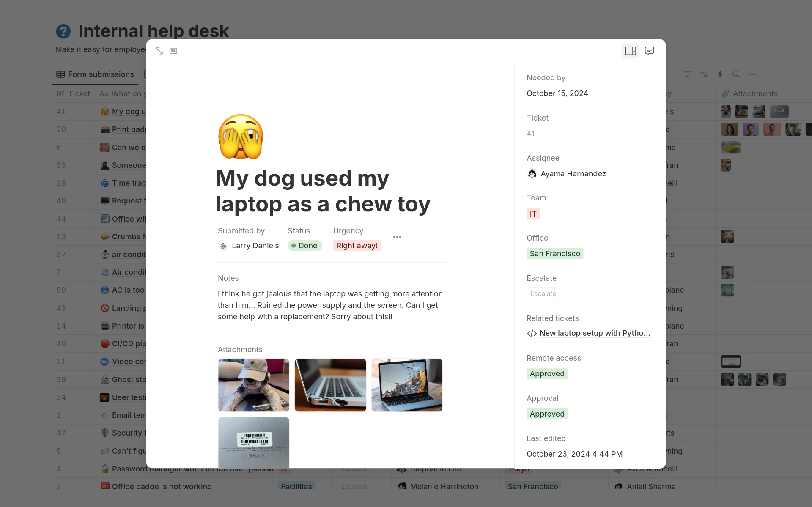The width and height of the screenshot is (812, 507).
Task: Open dog with cap attachment photo
Action: 254,385
